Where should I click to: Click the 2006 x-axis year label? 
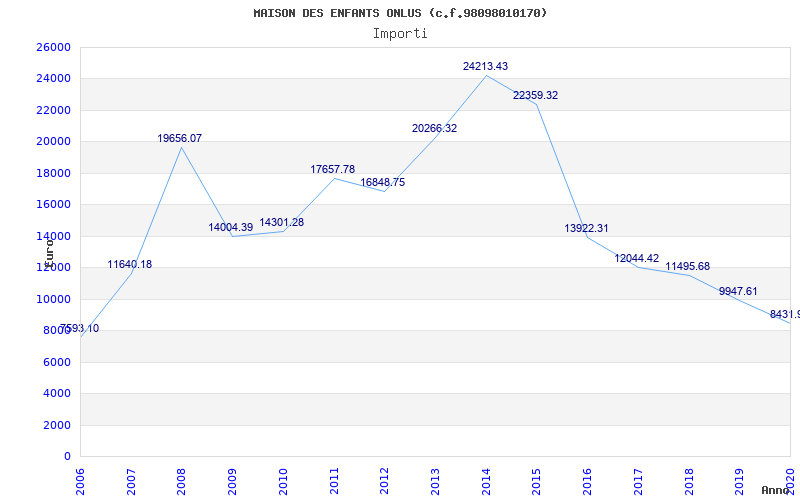click(x=80, y=481)
